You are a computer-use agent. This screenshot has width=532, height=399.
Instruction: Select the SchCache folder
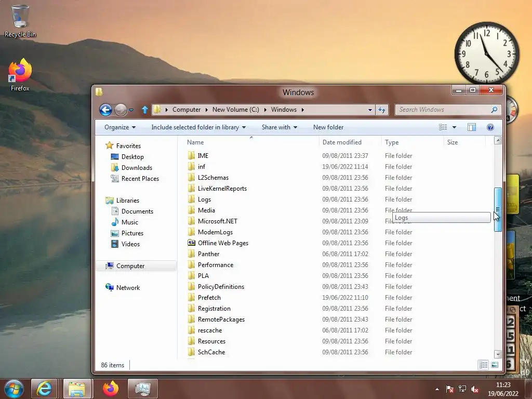211,352
